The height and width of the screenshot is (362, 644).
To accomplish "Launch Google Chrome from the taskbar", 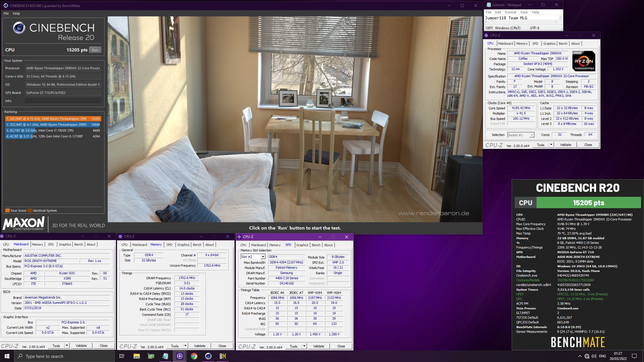I will click(x=194, y=356).
